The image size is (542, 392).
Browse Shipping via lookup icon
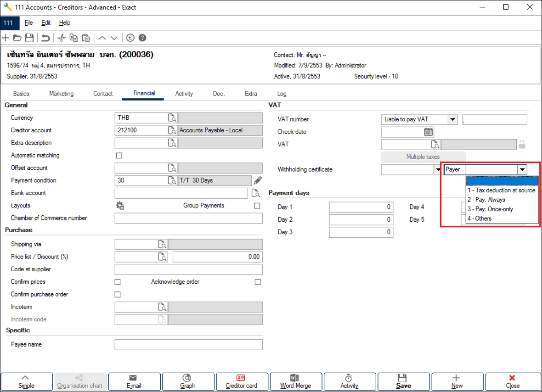point(163,244)
